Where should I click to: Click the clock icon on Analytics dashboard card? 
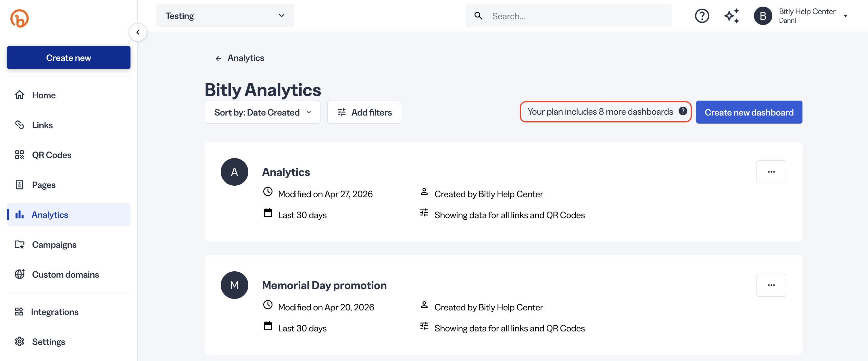[x=268, y=191]
